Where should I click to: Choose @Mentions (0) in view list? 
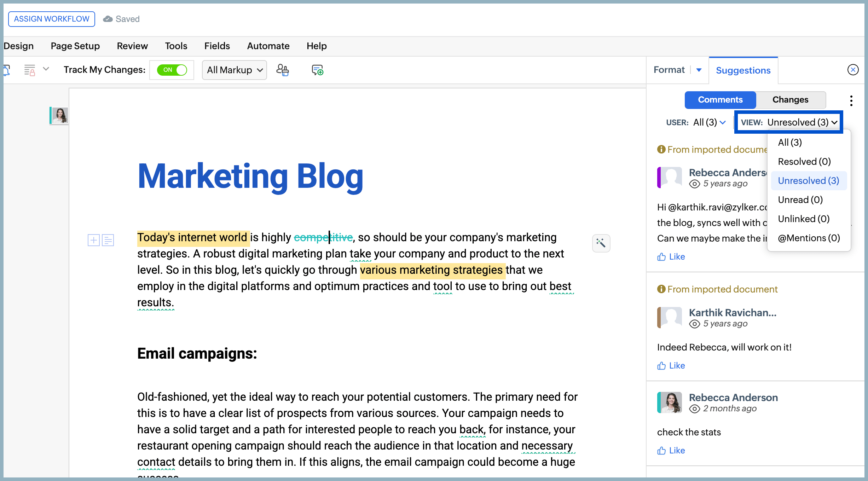point(809,238)
